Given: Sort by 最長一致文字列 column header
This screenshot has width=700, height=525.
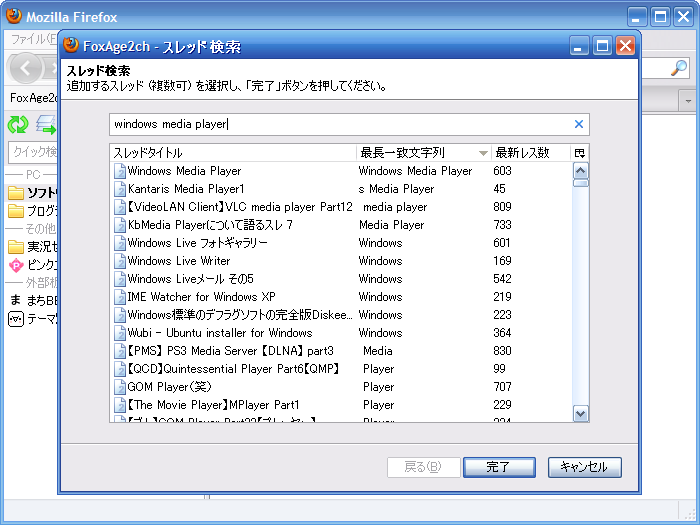Looking at the screenshot, I should click(424, 153).
